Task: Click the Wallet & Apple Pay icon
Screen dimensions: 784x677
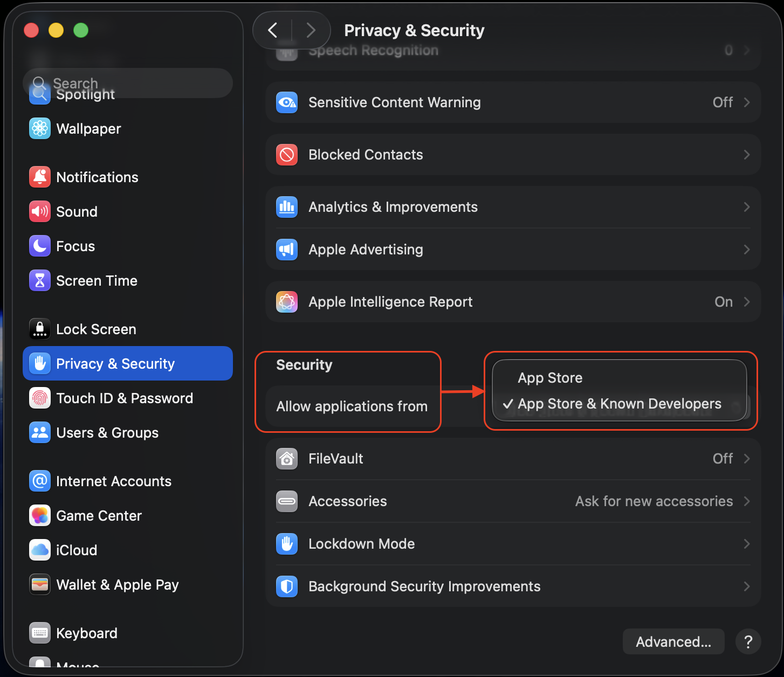Action: point(40,584)
